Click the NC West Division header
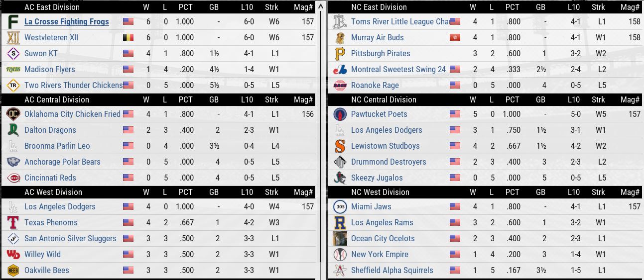The width and height of the screenshot is (644, 280). click(x=380, y=192)
